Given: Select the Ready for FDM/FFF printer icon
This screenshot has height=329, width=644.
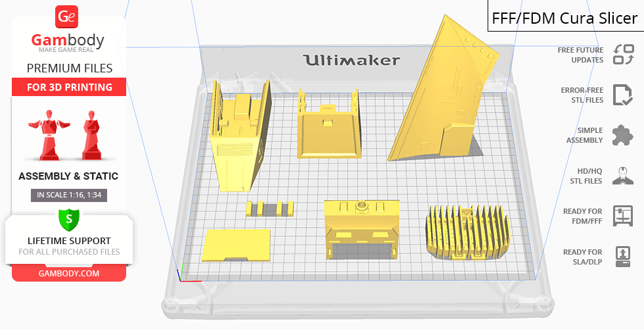Looking at the screenshot, I should [x=622, y=216].
